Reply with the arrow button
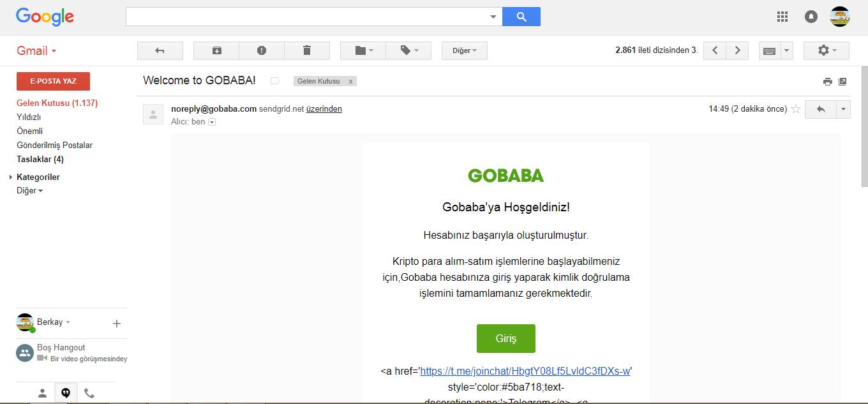This screenshot has width=868, height=404. point(821,109)
